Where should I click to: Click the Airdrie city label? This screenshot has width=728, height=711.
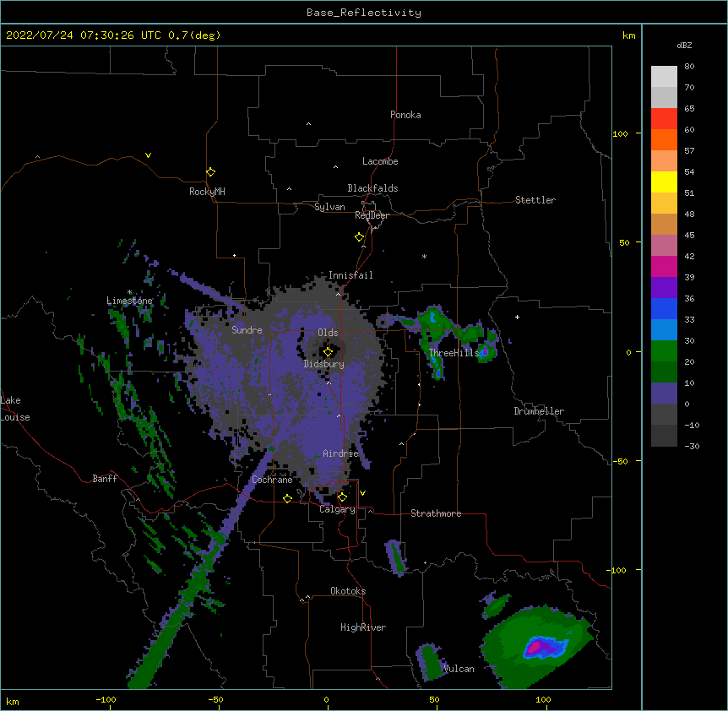[341, 453]
